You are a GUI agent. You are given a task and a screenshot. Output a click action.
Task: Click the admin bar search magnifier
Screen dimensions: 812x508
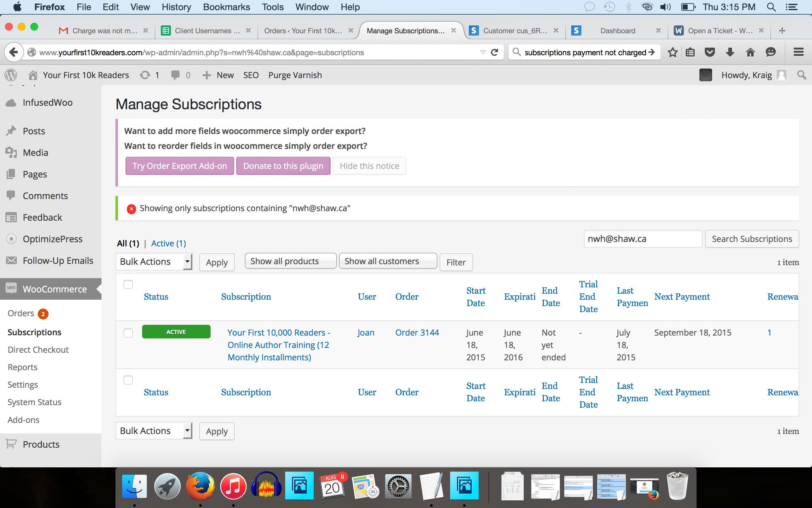802,75
